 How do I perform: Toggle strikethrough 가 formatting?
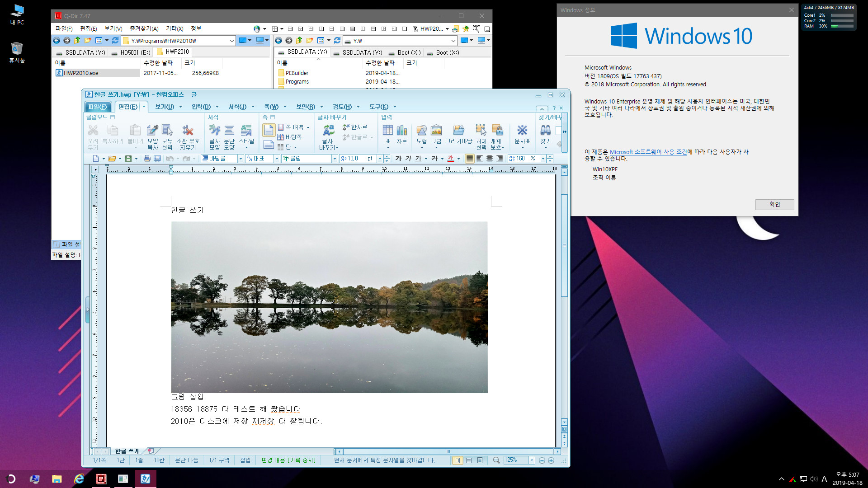point(434,159)
